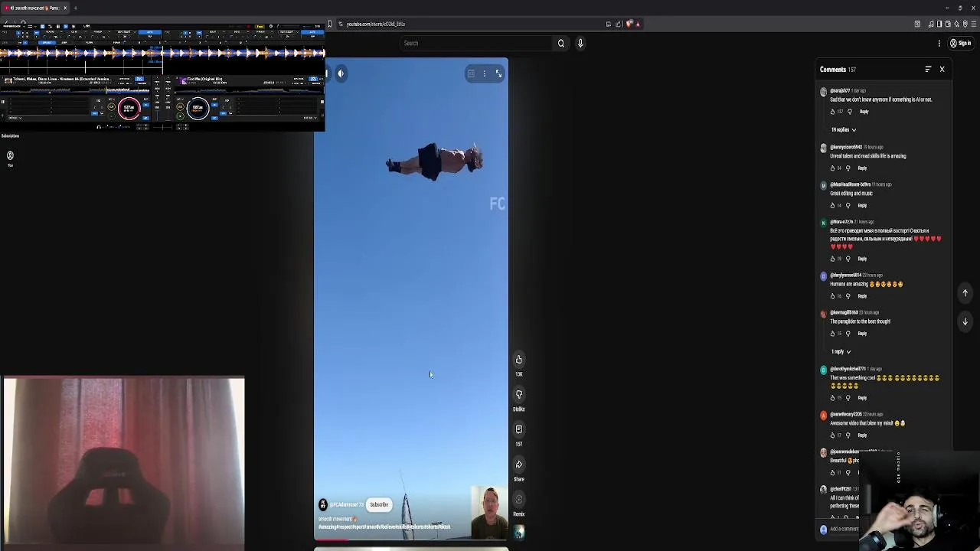Activate voice search microphone

pos(580,44)
